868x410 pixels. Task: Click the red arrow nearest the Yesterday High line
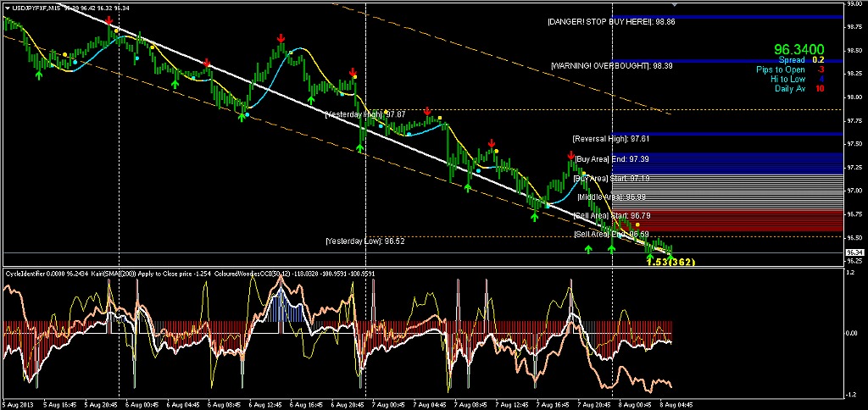[x=427, y=111]
